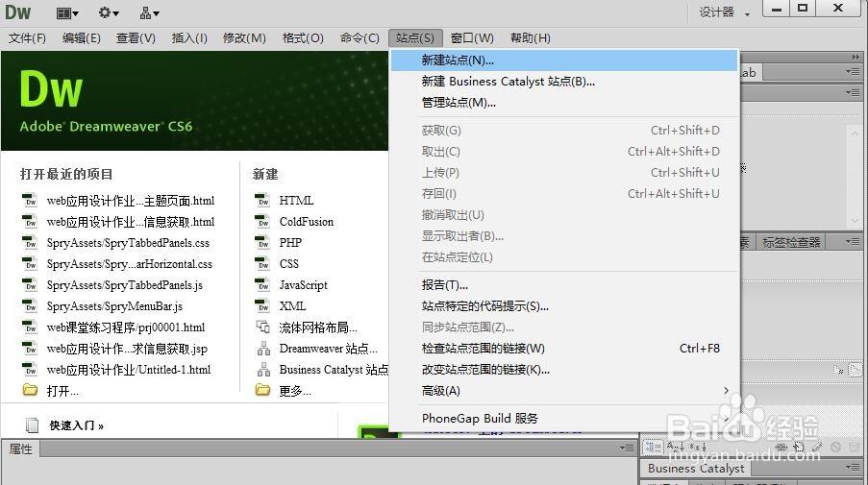Open recent file 求信息获取.jsp
The width and height of the screenshot is (868, 485).
[127, 349]
